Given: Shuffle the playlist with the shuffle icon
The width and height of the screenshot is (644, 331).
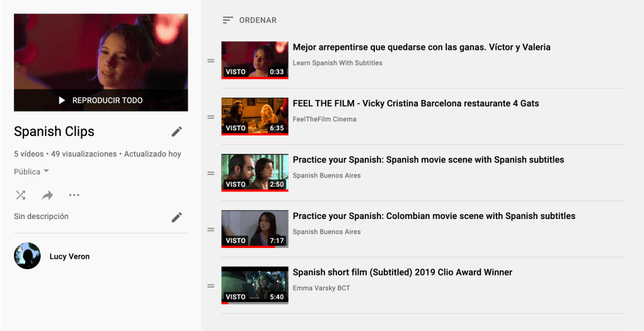Looking at the screenshot, I should point(21,195).
